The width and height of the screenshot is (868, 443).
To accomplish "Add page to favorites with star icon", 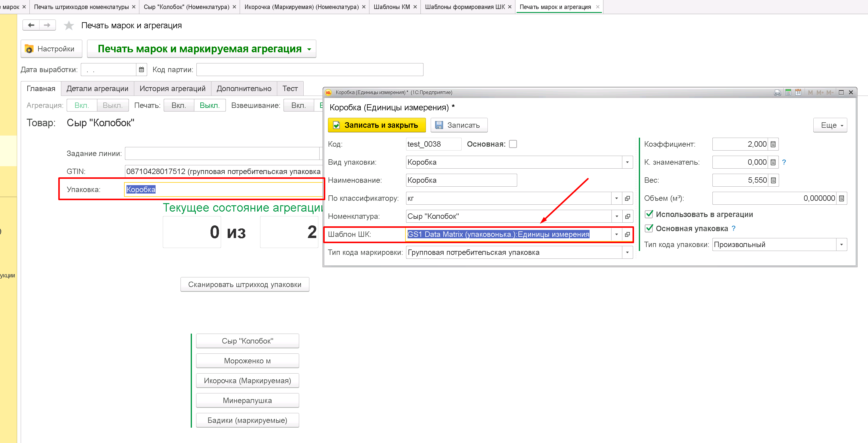I will (x=69, y=25).
